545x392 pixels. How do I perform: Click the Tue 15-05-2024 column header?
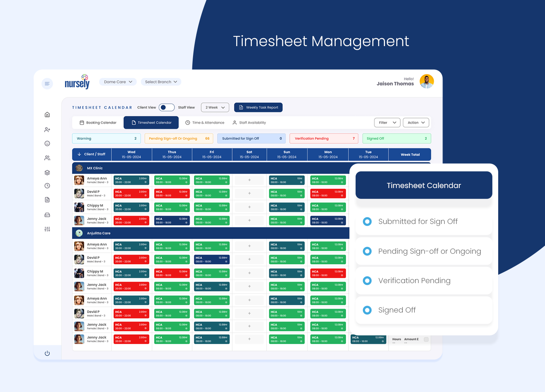pos(368,155)
